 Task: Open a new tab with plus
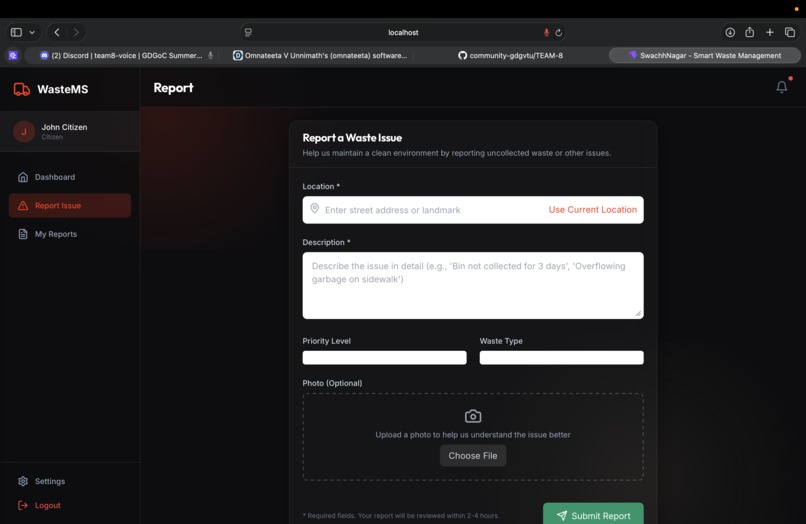(770, 32)
